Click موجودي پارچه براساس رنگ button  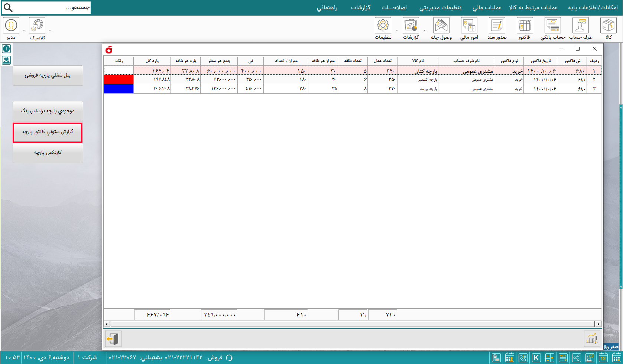[48, 111]
